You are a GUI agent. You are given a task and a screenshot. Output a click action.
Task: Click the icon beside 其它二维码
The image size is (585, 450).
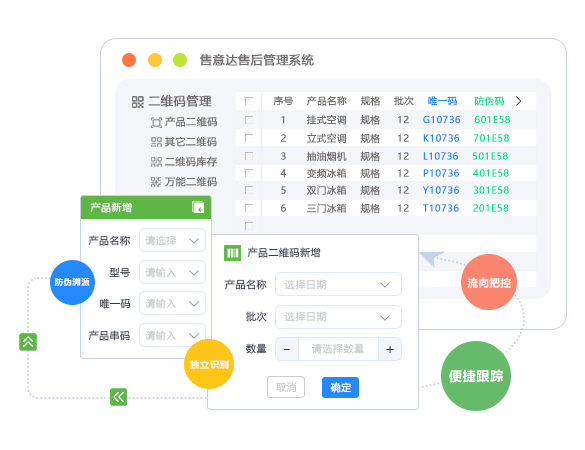point(156,142)
